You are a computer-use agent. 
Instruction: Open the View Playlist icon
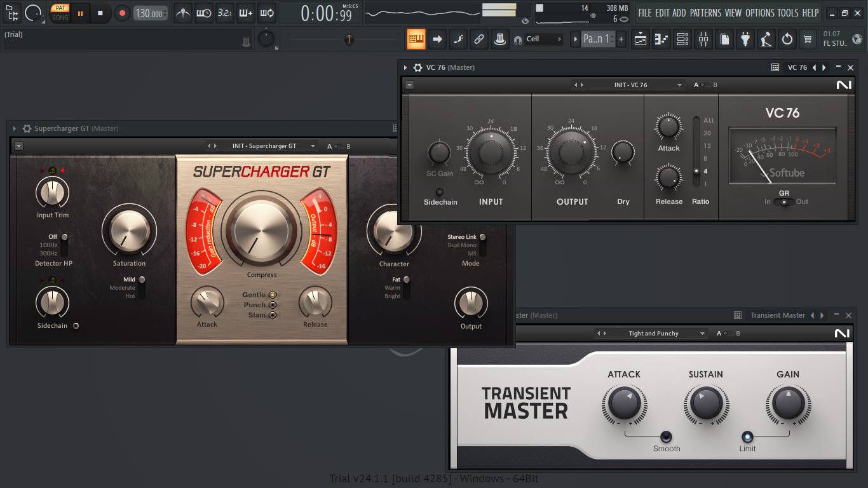(x=641, y=39)
